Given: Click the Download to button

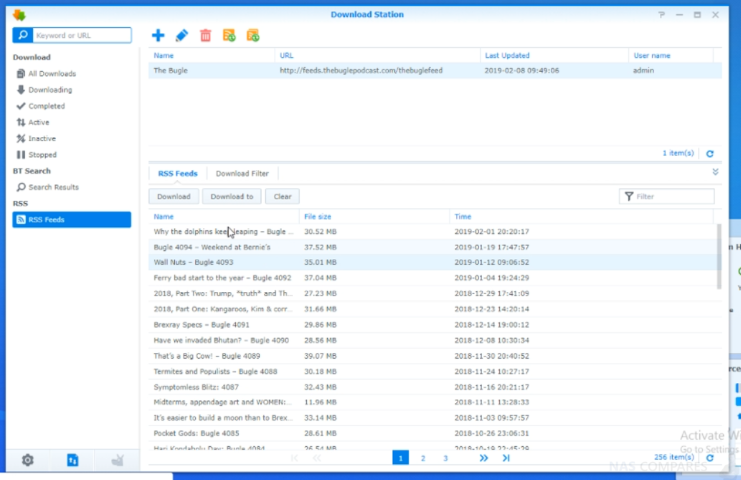Looking at the screenshot, I should point(232,197).
